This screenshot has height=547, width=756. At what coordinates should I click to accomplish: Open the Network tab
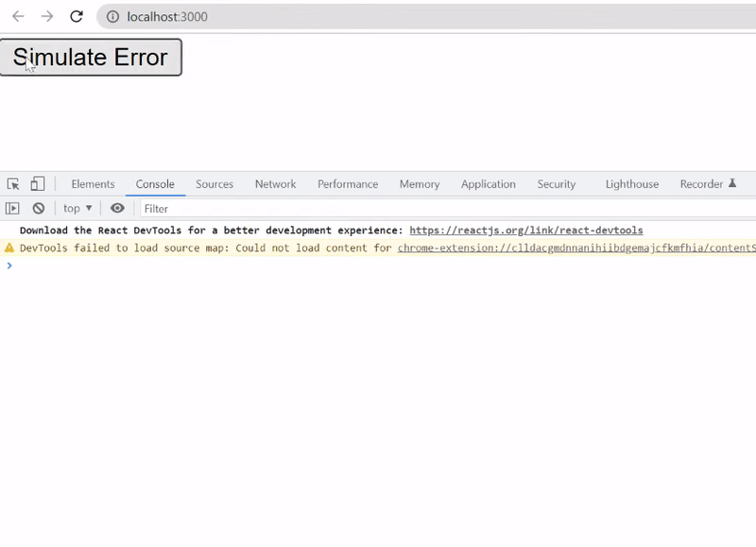[276, 184]
